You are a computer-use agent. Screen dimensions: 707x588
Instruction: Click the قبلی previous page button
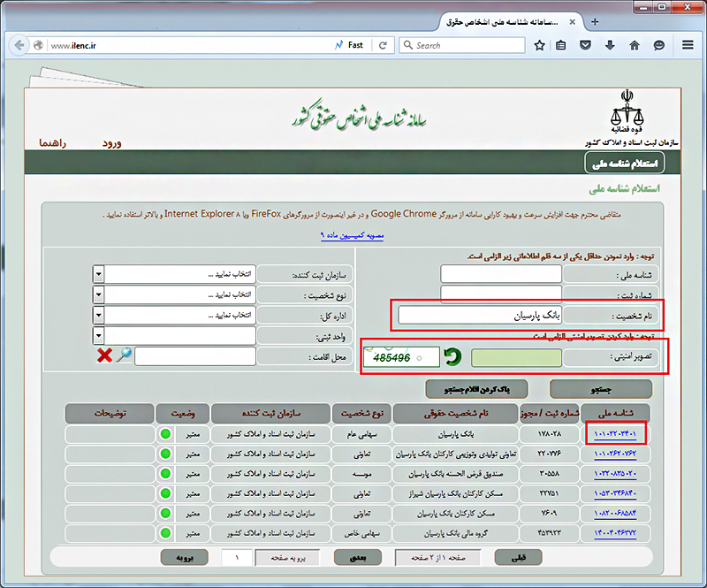point(518,558)
